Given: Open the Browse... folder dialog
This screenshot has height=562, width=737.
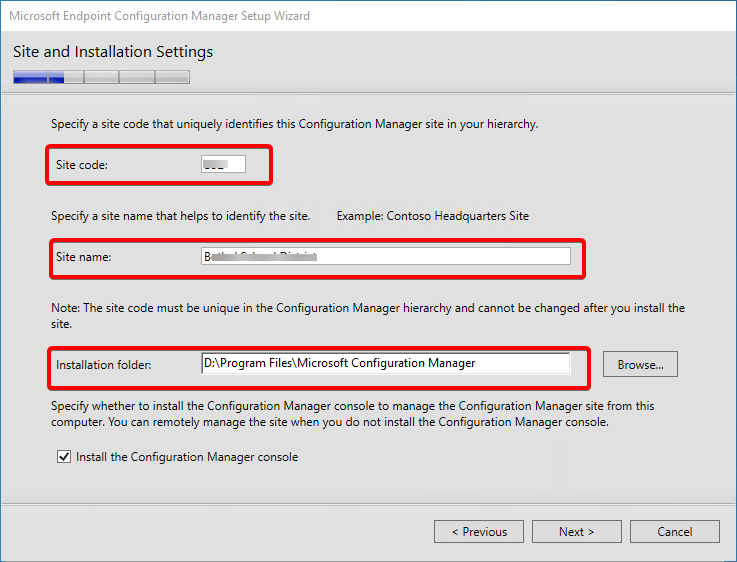Looking at the screenshot, I should 640,364.
